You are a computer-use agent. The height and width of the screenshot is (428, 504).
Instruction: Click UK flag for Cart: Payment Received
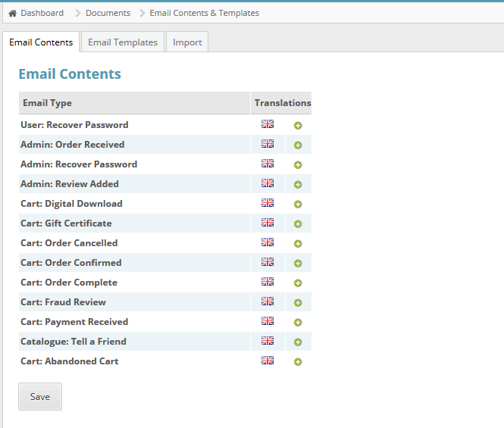click(x=267, y=321)
